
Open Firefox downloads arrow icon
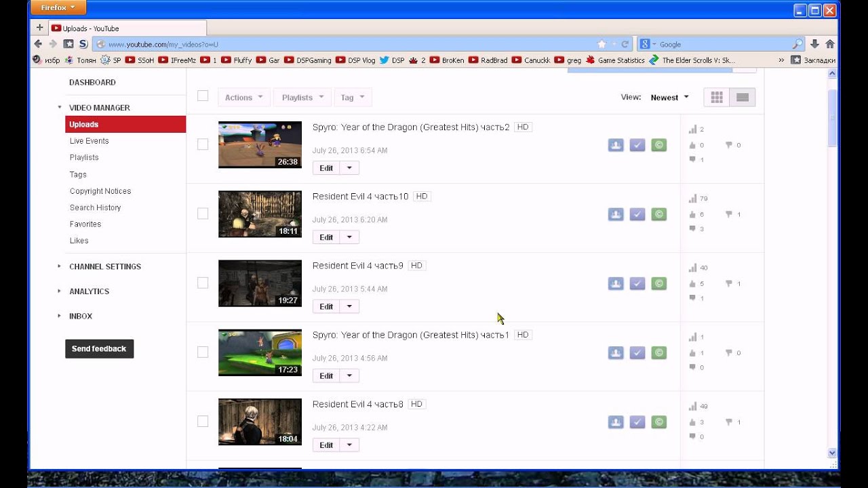(815, 44)
